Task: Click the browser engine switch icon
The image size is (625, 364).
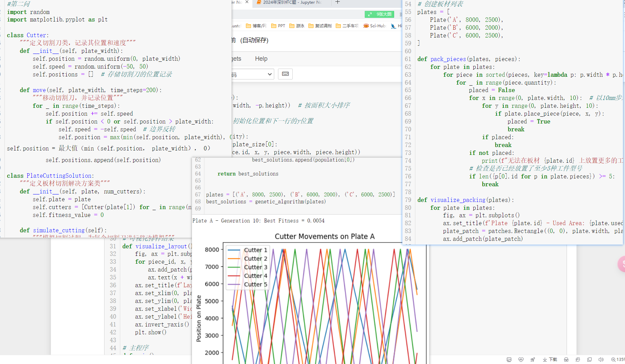Action: point(578,360)
